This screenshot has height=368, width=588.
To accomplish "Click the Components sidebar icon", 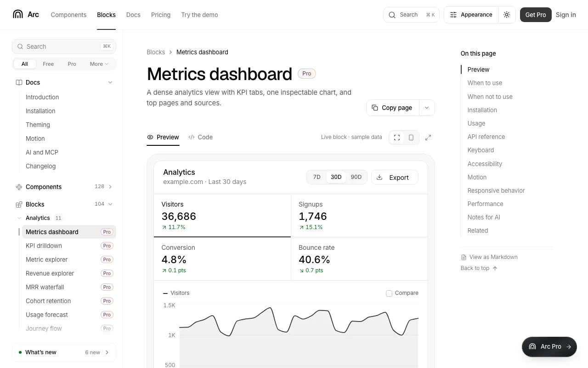I will point(19,187).
